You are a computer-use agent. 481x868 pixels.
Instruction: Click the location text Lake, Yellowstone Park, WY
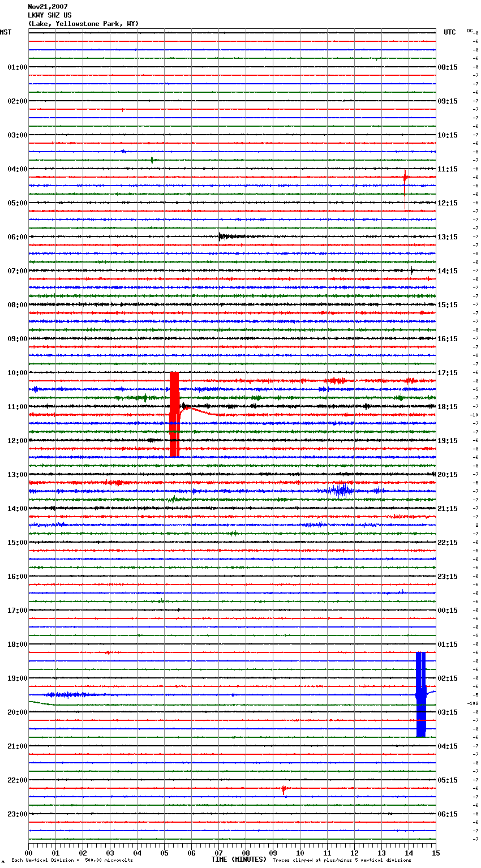coord(83,24)
